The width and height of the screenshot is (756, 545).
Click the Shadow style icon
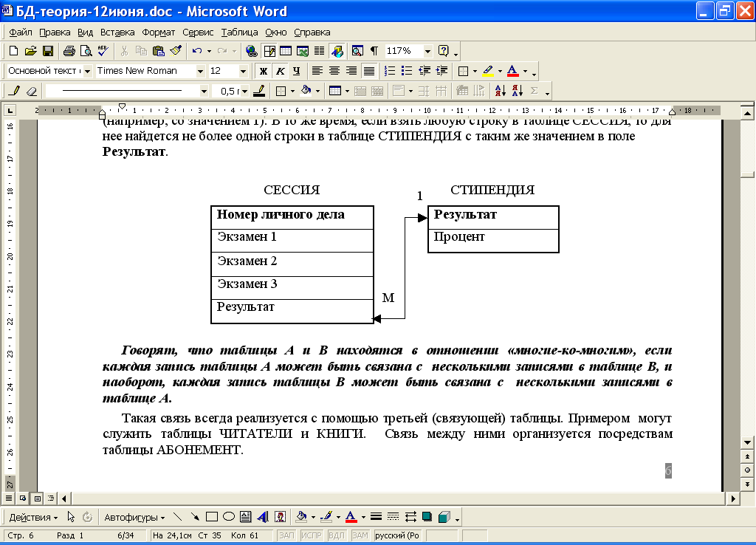[x=427, y=517]
